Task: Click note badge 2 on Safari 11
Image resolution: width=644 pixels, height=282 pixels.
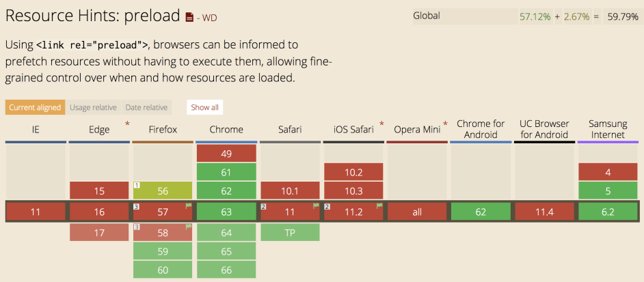Action: pyautogui.click(x=264, y=206)
